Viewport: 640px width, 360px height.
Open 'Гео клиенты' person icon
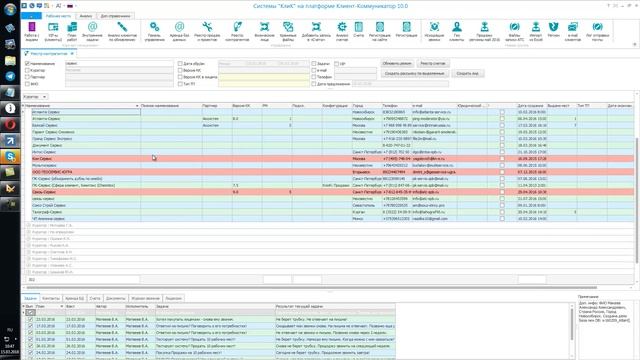(x=457, y=31)
